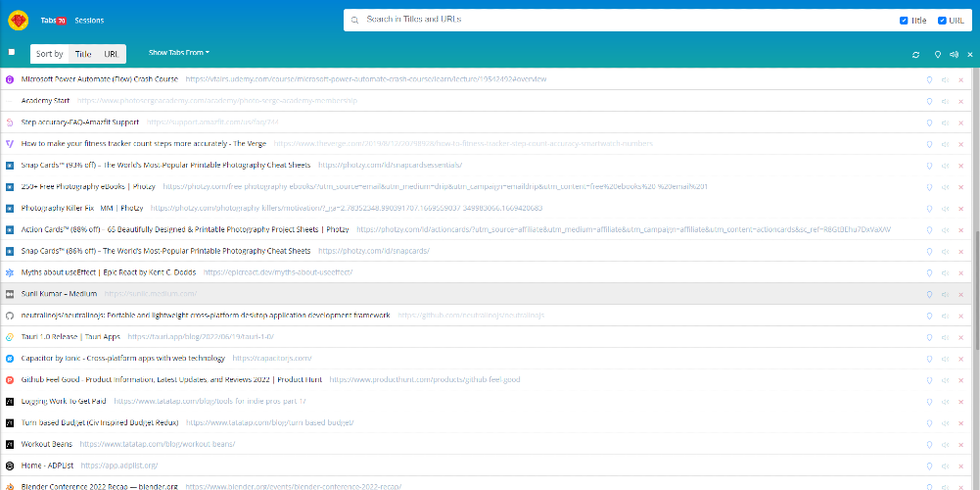Focus the Search in Titles and URLs field

pyautogui.click(x=625, y=20)
